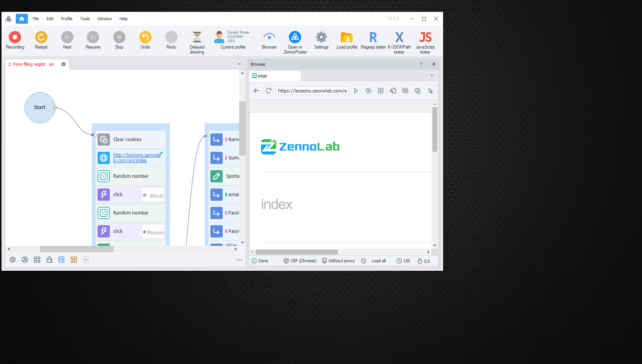Screen dimensions: 642x364
Task: Toggle the pin on the Browser panel
Action: (x=434, y=64)
